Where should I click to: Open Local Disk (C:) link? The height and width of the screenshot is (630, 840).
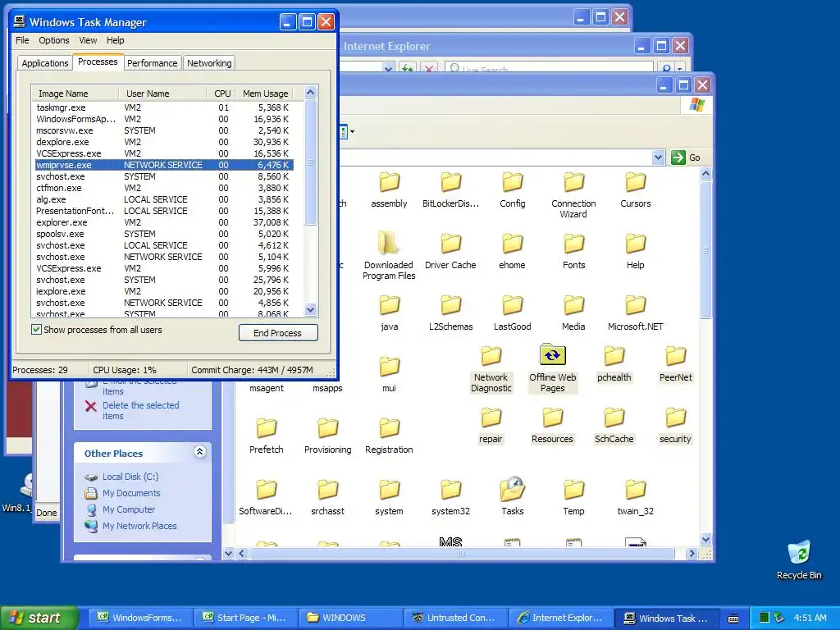[x=130, y=477]
